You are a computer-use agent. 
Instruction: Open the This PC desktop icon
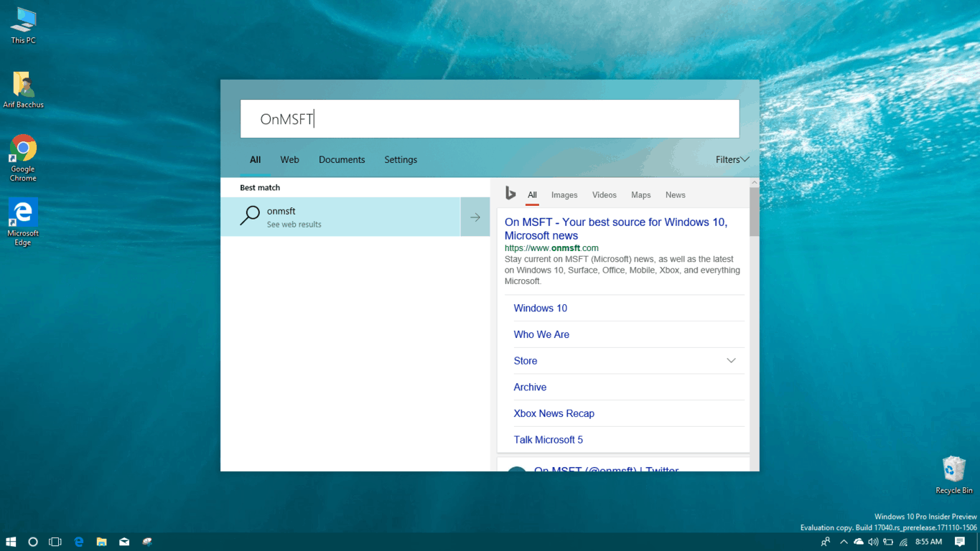[x=23, y=26]
